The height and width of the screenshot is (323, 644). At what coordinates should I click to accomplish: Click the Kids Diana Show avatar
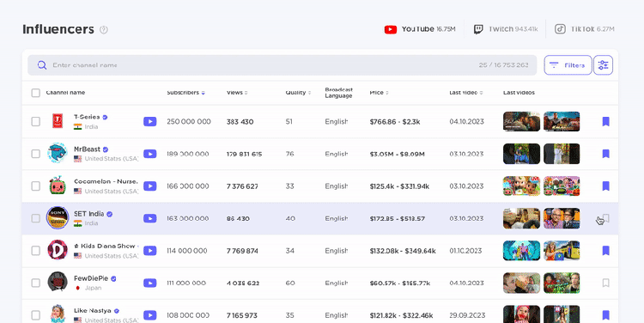[58, 250]
